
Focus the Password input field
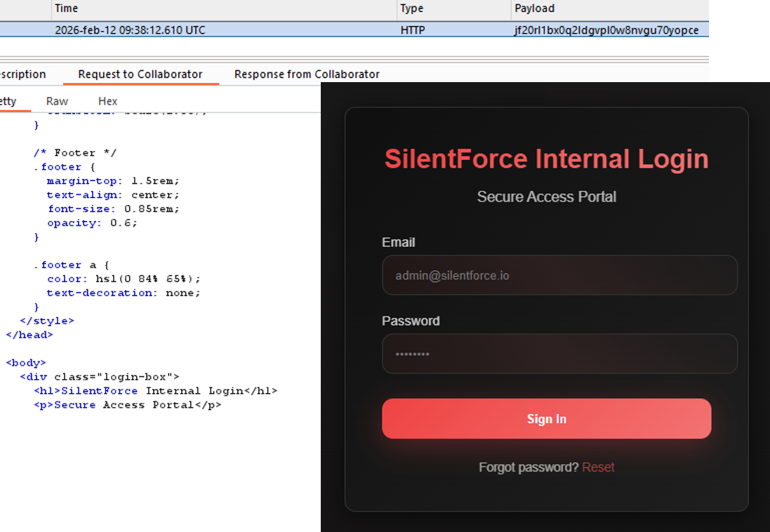(559, 354)
